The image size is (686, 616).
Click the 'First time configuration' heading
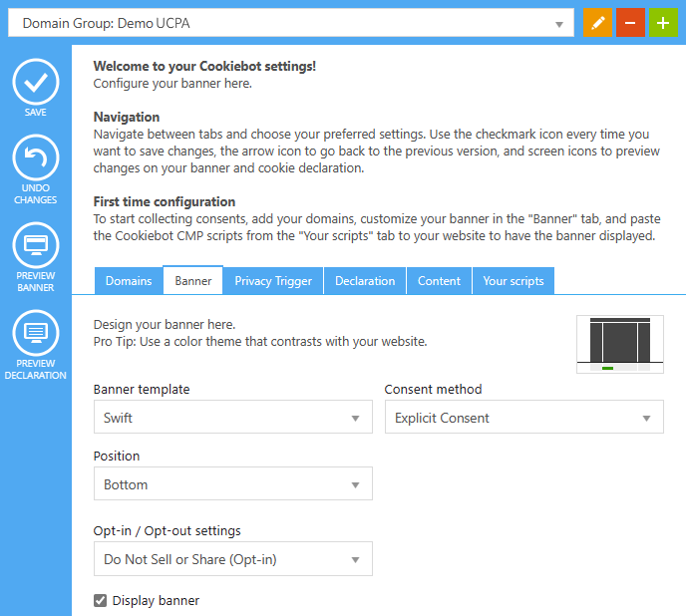pos(165,201)
